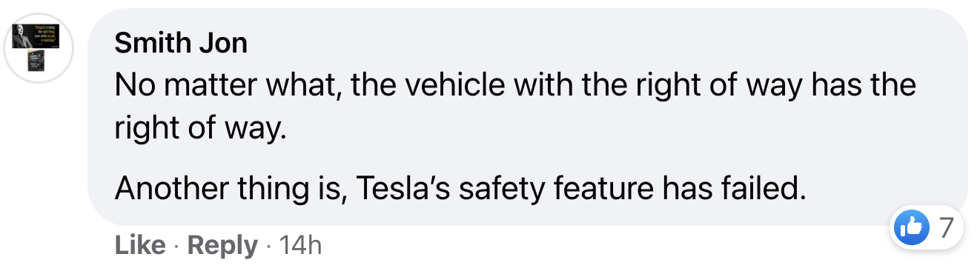Click the comment posting time '14h'
Image resolution: width=980 pixels, height=274 pixels.
coord(299,245)
